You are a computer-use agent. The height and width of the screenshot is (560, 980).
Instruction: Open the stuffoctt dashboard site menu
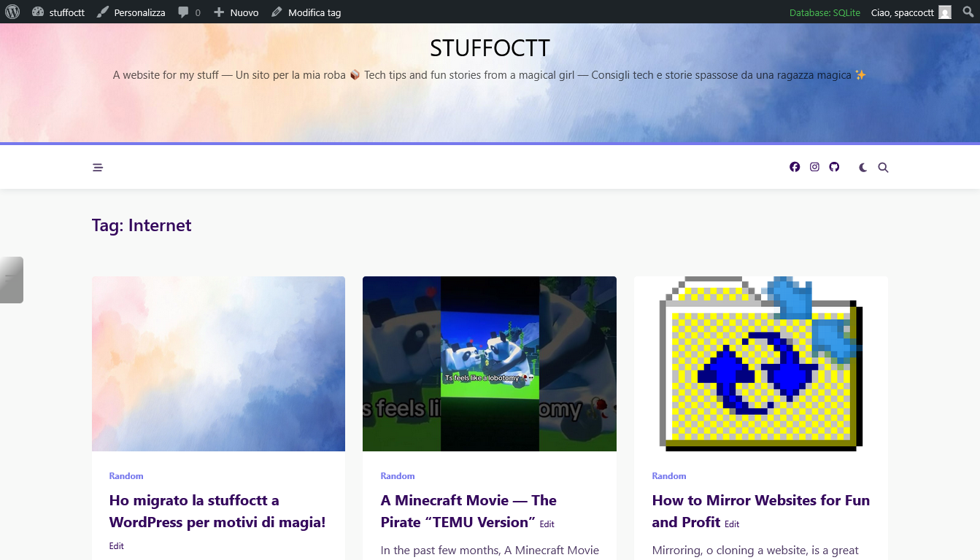[58, 12]
